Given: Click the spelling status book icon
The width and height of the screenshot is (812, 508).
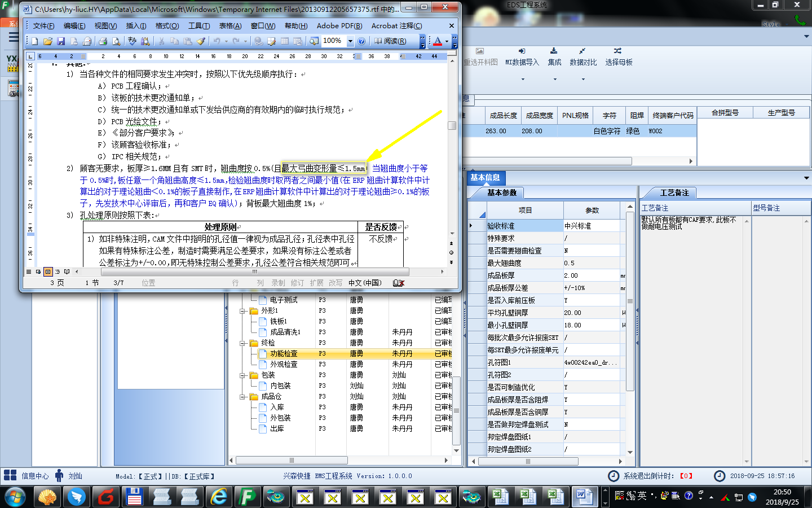Looking at the screenshot, I should (x=398, y=283).
